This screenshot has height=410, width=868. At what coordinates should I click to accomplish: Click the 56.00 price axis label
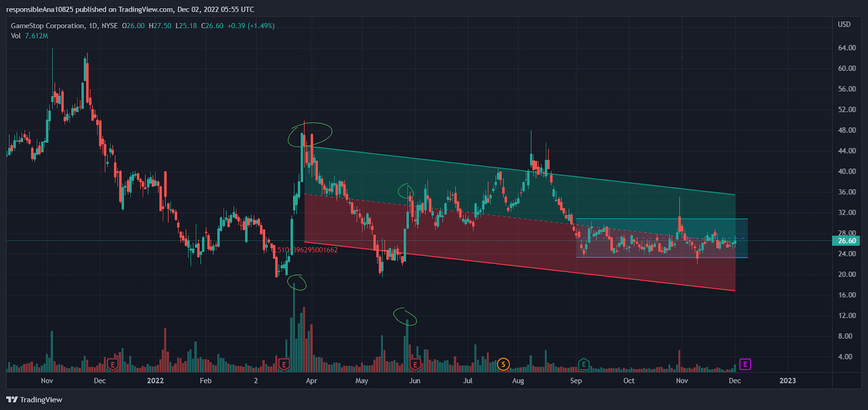tap(847, 89)
